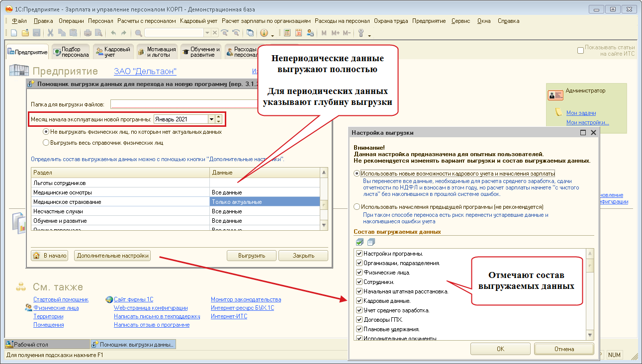Uncheck 'Сотрудники.' checkbox in export list
642x364 pixels.
[360, 282]
